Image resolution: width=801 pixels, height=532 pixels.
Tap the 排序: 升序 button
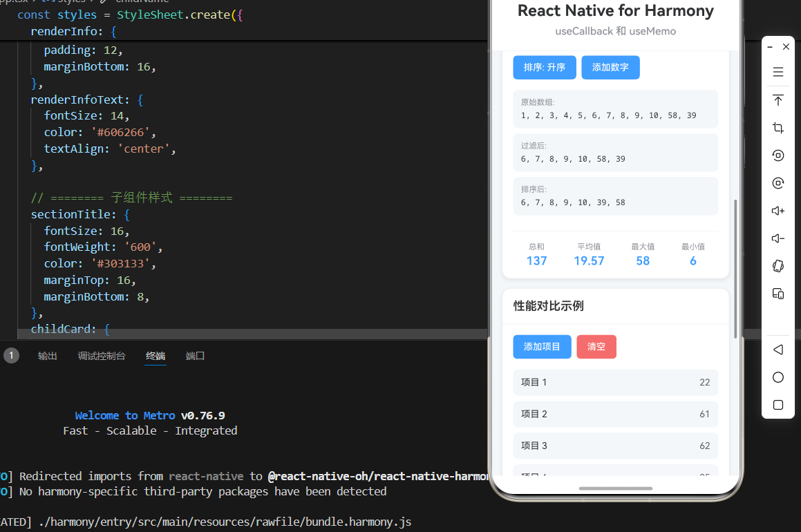[544, 68]
